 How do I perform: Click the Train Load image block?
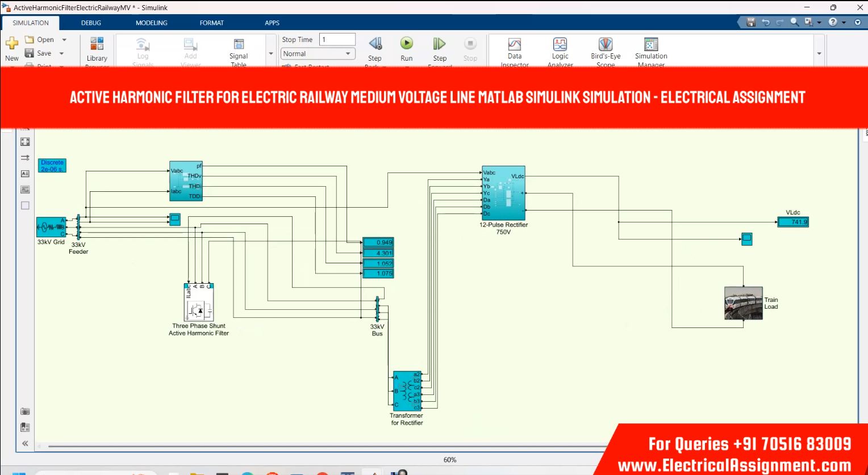tap(744, 303)
